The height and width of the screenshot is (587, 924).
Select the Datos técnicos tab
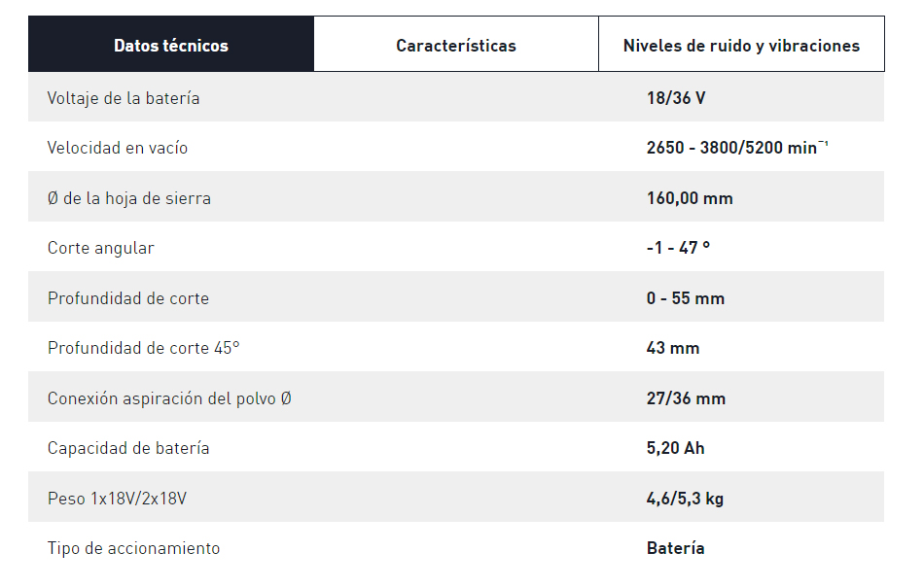coord(170,44)
